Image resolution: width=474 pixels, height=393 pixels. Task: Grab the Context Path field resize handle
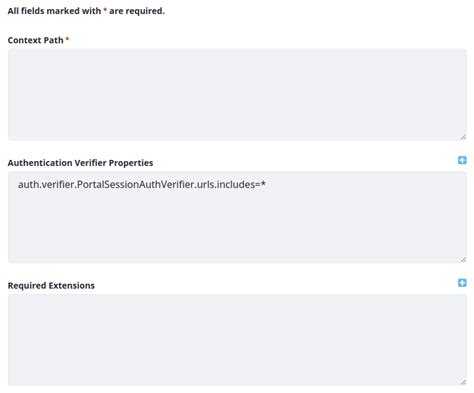point(463,137)
